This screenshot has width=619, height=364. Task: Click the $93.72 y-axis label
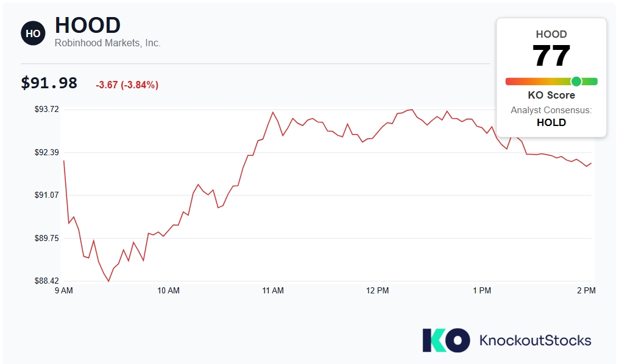46,109
